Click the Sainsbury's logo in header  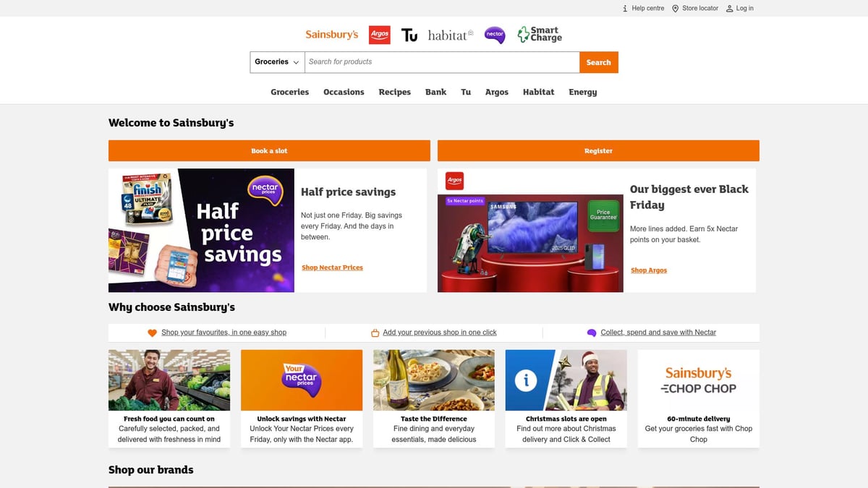tap(331, 35)
